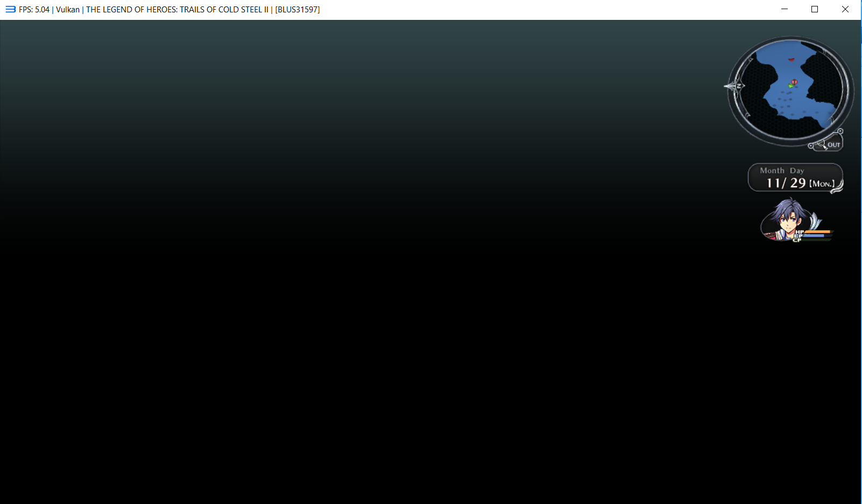The image size is (862, 504).
Task: Close the RPCS3 game window
Action: click(x=845, y=9)
